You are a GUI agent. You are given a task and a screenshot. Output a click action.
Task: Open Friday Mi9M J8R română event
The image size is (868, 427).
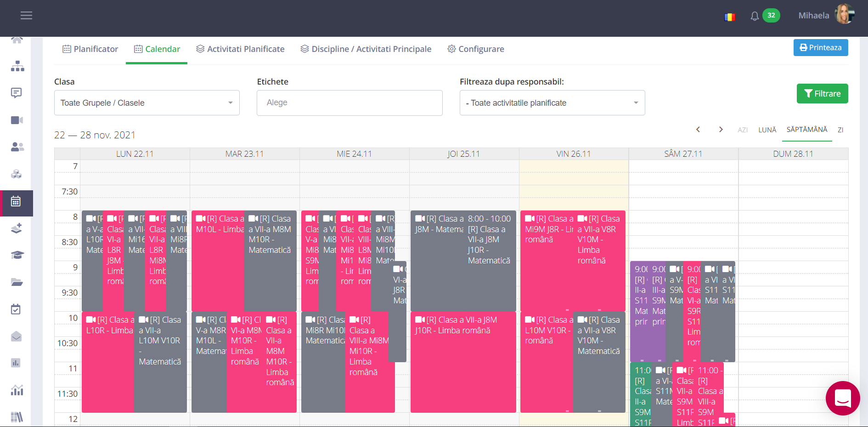click(x=547, y=261)
